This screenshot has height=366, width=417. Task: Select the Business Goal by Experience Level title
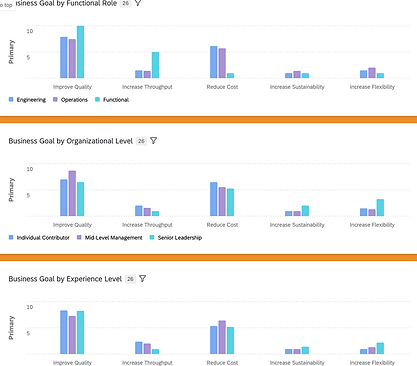pos(65,279)
